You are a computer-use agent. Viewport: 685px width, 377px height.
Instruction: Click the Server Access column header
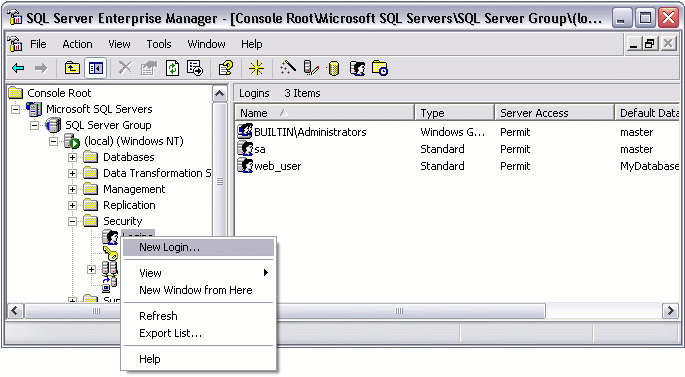tap(554, 113)
